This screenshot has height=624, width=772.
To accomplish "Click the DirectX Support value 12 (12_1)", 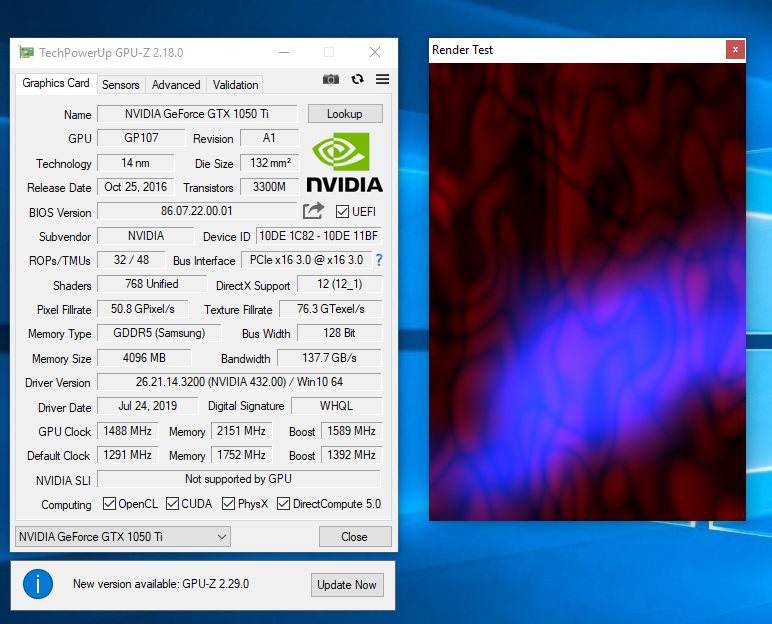I will pyautogui.click(x=340, y=284).
